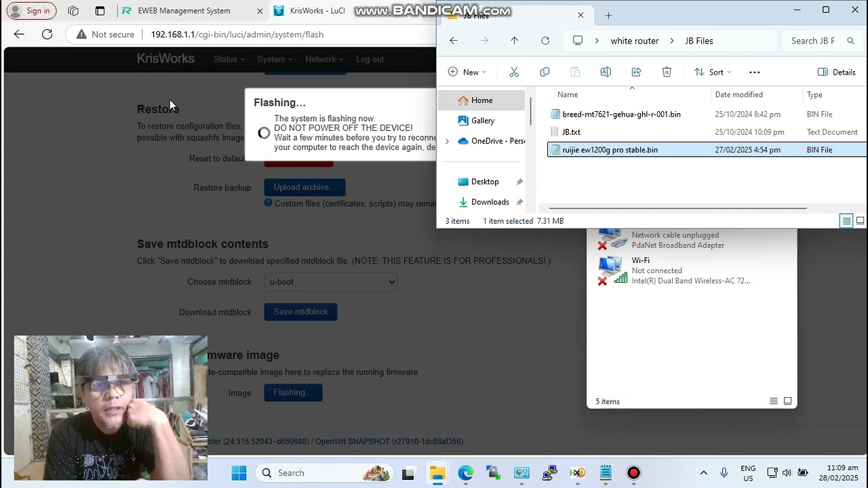Screen dimensions: 868x488
Task: Expand breadcrumb chevron before JB Files
Action: click(x=671, y=41)
